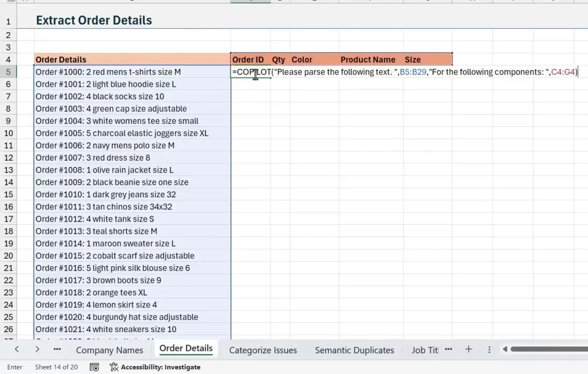Click the horizontal scrollbar left arrow
This screenshot has height=374, width=588.
pos(505,349)
